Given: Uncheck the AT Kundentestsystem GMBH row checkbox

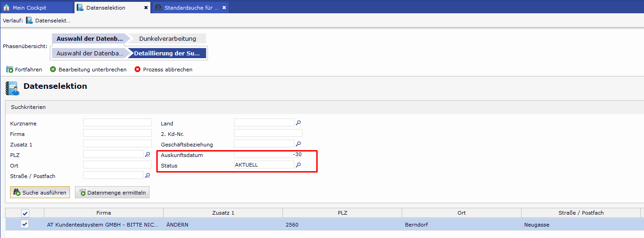Looking at the screenshot, I should tap(25, 224).
